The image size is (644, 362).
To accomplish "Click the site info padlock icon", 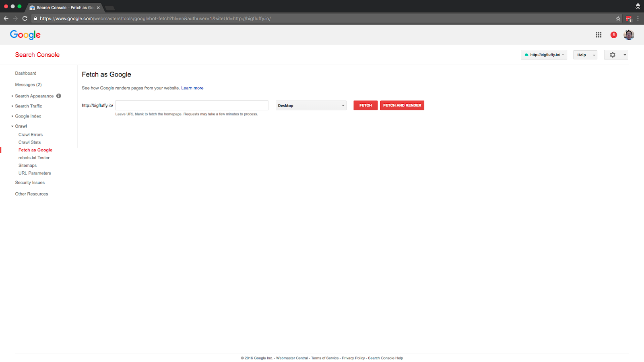I will [x=35, y=19].
